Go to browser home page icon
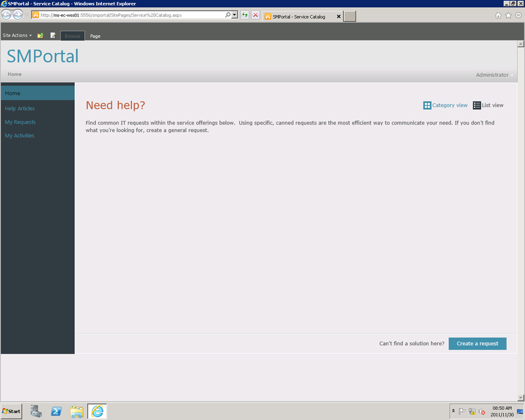The image size is (525, 420). click(498, 15)
